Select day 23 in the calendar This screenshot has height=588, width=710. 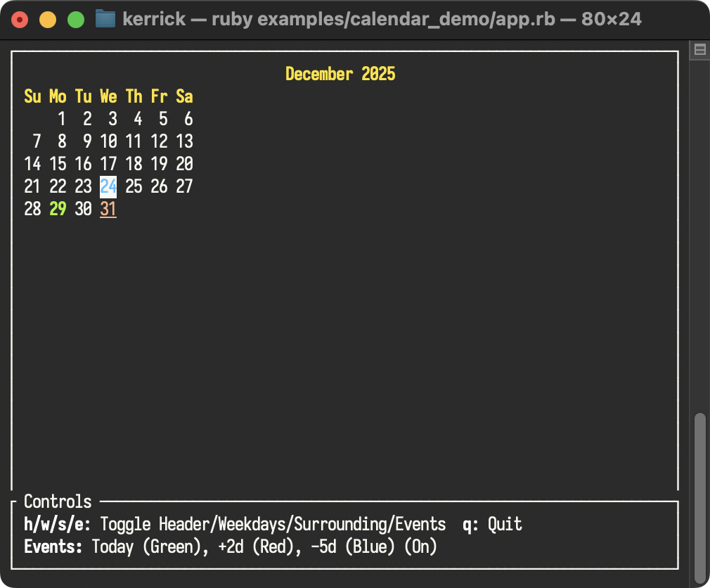[84, 186]
